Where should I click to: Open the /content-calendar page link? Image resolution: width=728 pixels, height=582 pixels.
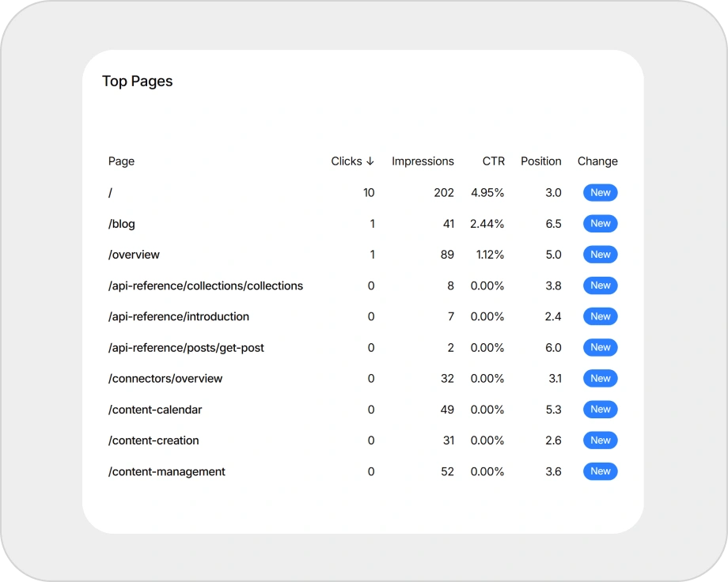point(154,410)
